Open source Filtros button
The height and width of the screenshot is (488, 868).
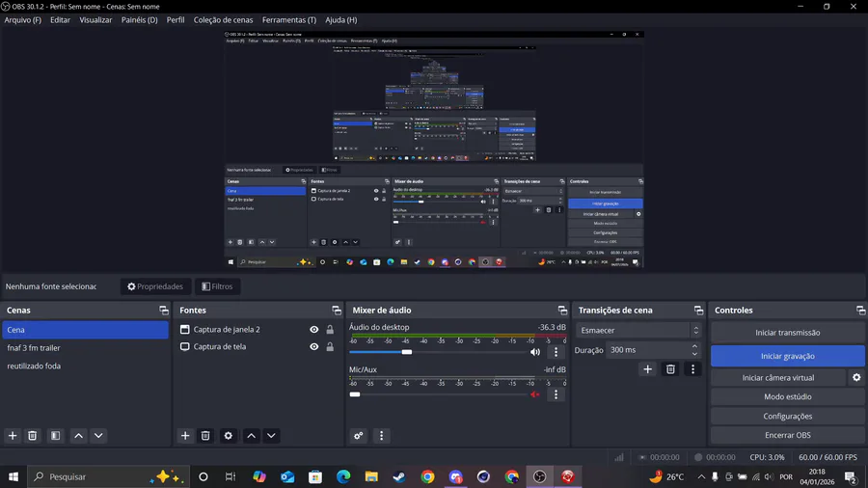click(217, 286)
